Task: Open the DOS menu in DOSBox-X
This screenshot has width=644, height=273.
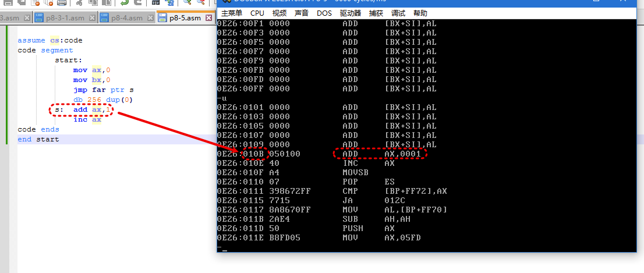Action: pyautogui.click(x=324, y=13)
